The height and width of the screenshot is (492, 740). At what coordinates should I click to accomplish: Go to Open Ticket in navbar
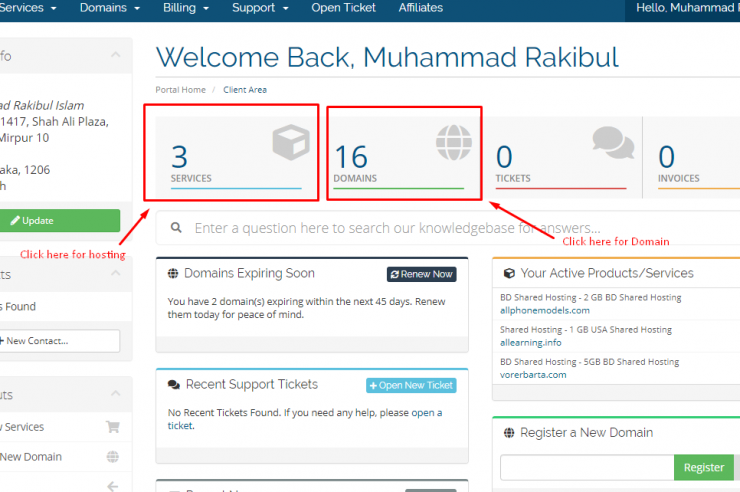point(343,8)
